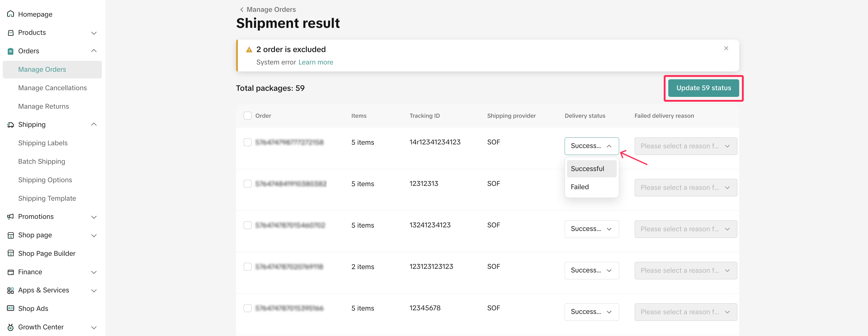
Task: Click the Shop Ads icon
Action: tap(10, 309)
